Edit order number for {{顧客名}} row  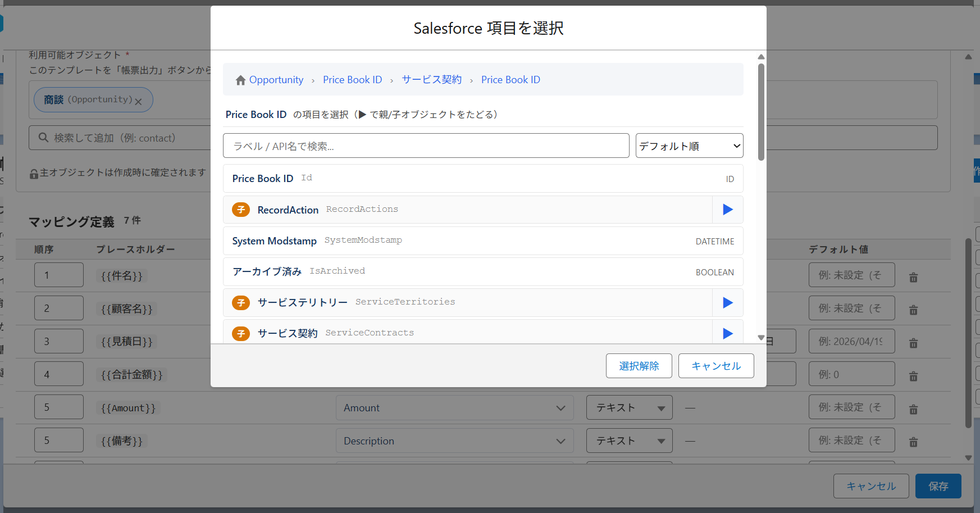point(59,308)
